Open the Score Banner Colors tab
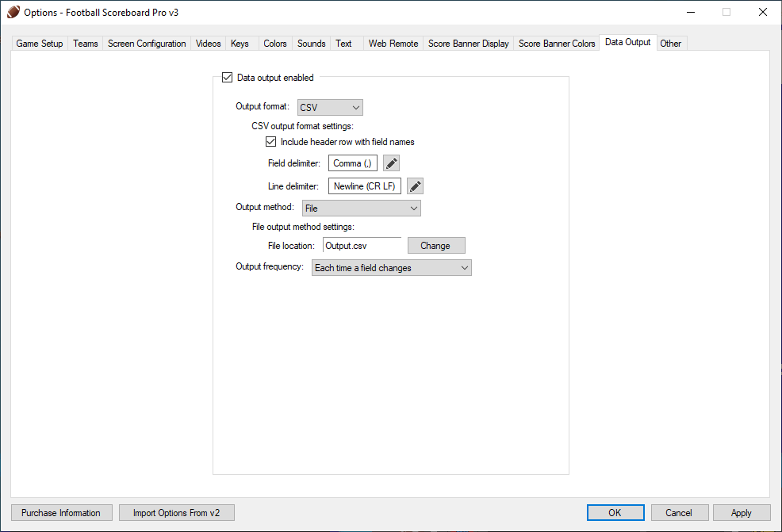The height and width of the screenshot is (532, 782). [x=557, y=44]
